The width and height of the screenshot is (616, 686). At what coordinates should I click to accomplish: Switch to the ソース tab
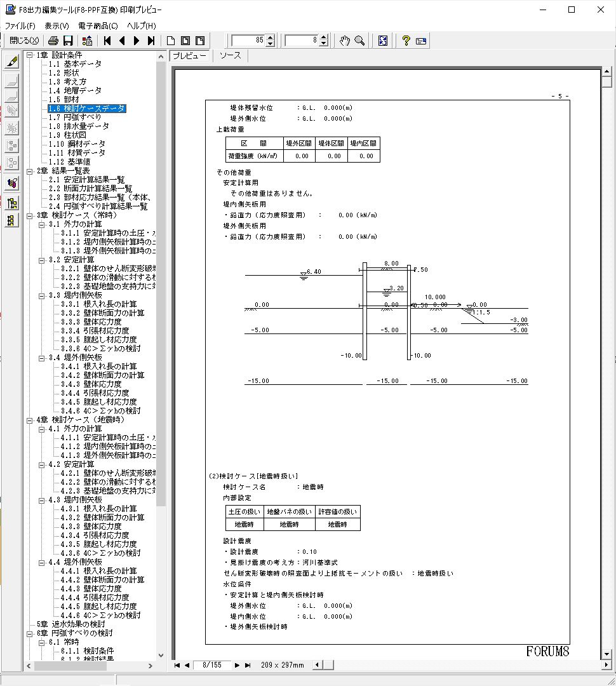[x=230, y=55]
